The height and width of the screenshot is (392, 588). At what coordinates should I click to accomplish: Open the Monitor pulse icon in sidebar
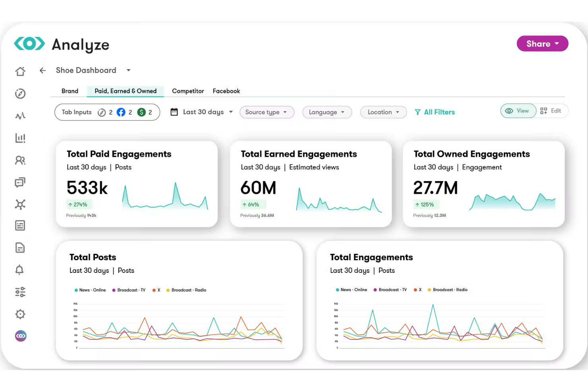pyautogui.click(x=20, y=116)
